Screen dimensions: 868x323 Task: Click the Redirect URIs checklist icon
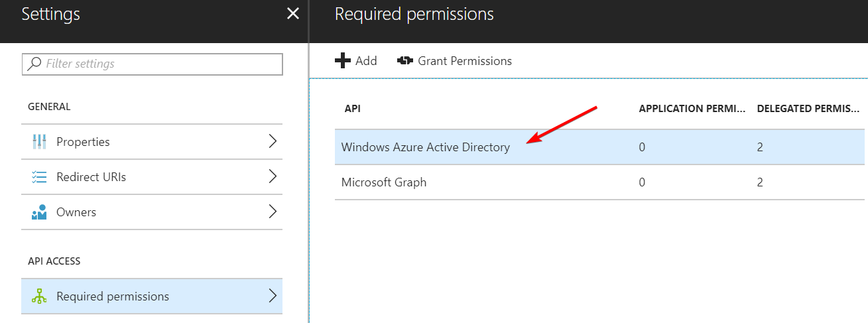[x=38, y=177]
